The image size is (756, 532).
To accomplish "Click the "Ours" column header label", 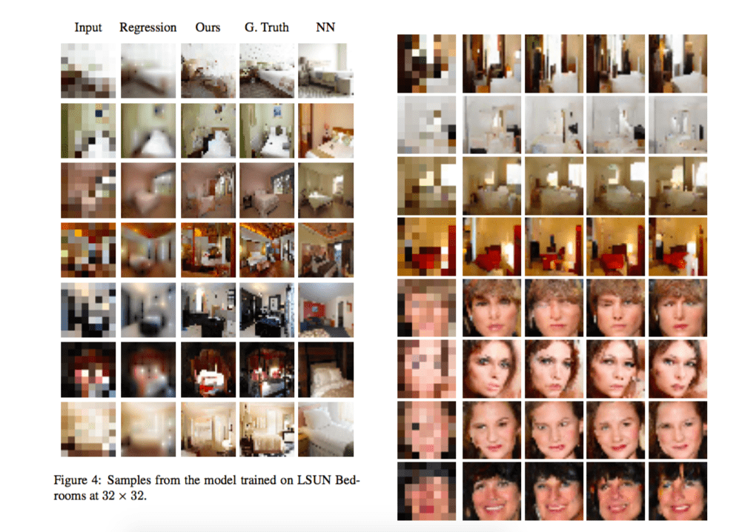I will 208,27.
